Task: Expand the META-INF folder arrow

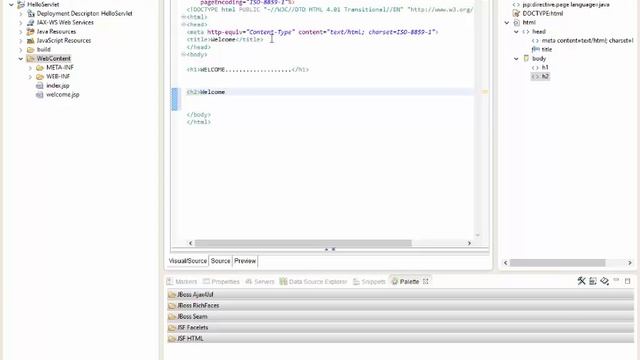Action: click(x=30, y=67)
